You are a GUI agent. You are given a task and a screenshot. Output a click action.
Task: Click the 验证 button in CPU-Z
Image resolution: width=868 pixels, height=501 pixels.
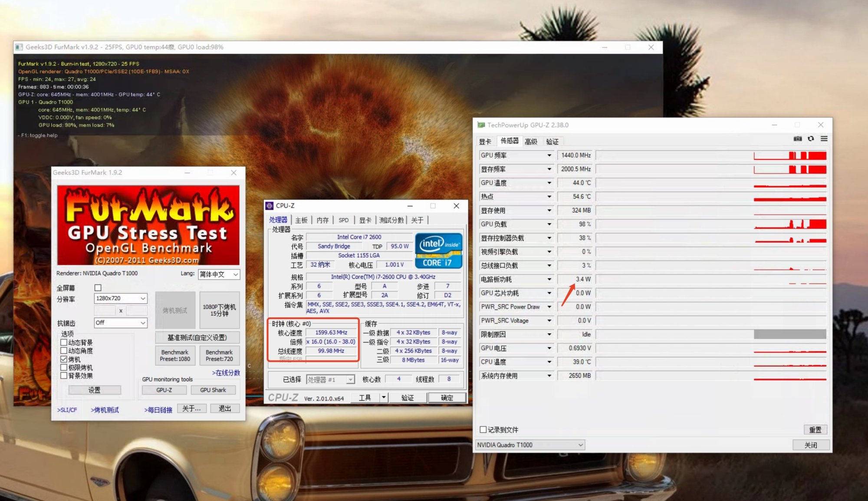(408, 398)
